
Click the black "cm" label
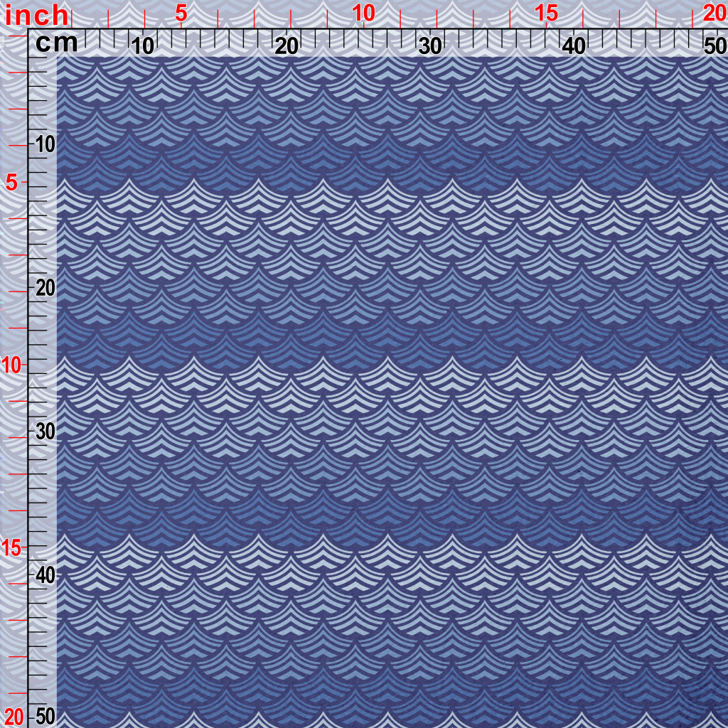click(56, 43)
